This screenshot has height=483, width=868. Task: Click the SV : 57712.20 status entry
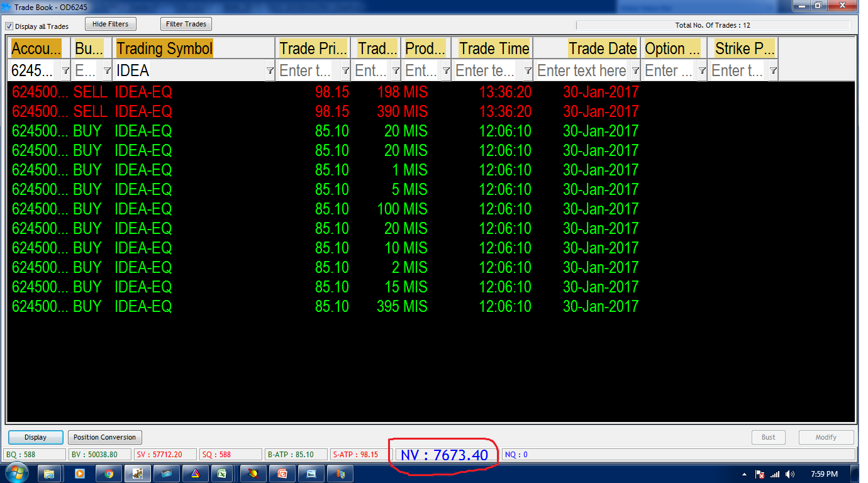pos(165,455)
